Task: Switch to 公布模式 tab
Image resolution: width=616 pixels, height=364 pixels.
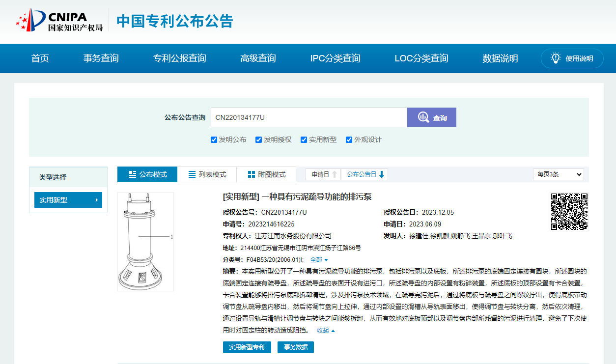Action: point(147,174)
